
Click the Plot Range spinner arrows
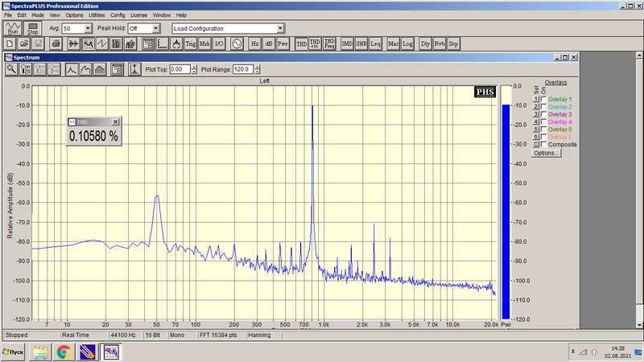(x=257, y=69)
